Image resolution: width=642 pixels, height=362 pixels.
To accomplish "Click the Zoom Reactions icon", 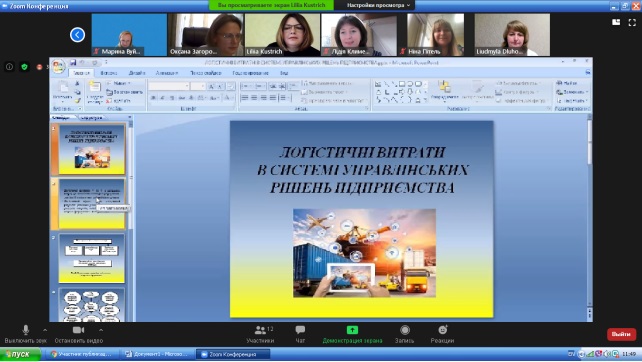I will point(442,334).
